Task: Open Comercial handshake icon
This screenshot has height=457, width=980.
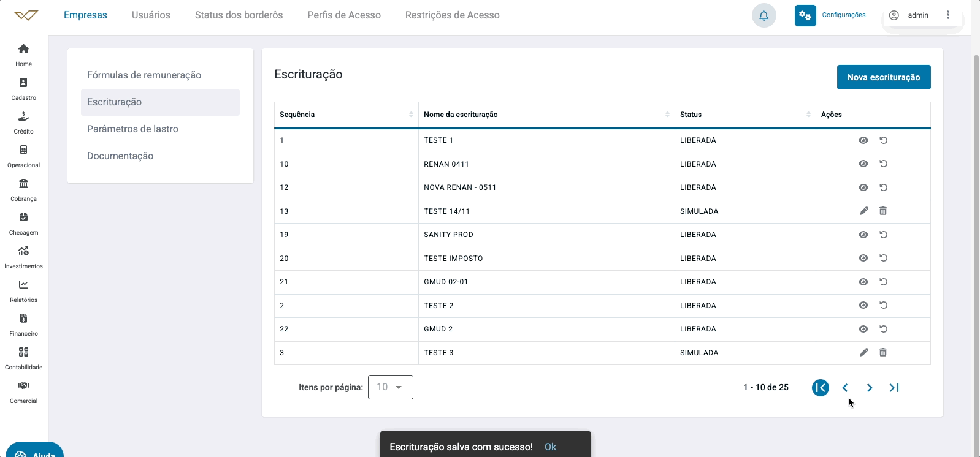Action: (x=23, y=386)
